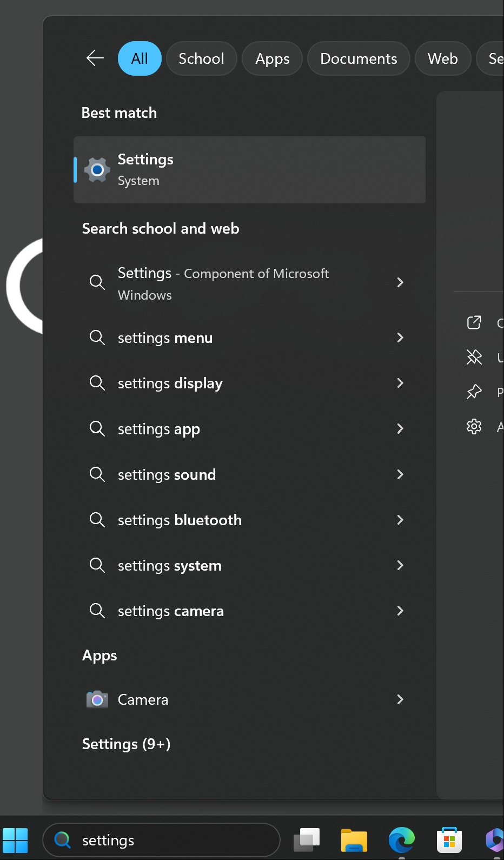Image resolution: width=504 pixels, height=860 pixels.
Task: Expand the Camera app result arrow
Action: [400, 699]
